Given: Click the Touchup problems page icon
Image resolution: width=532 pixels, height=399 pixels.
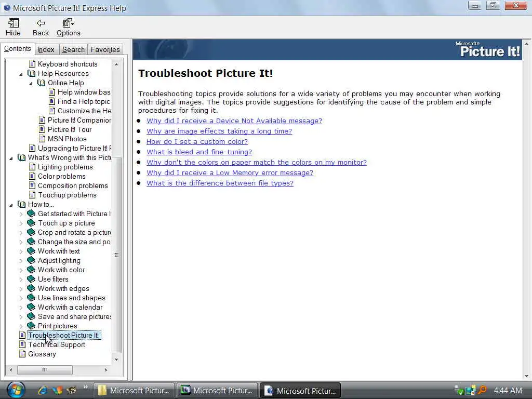Looking at the screenshot, I should point(32,195).
